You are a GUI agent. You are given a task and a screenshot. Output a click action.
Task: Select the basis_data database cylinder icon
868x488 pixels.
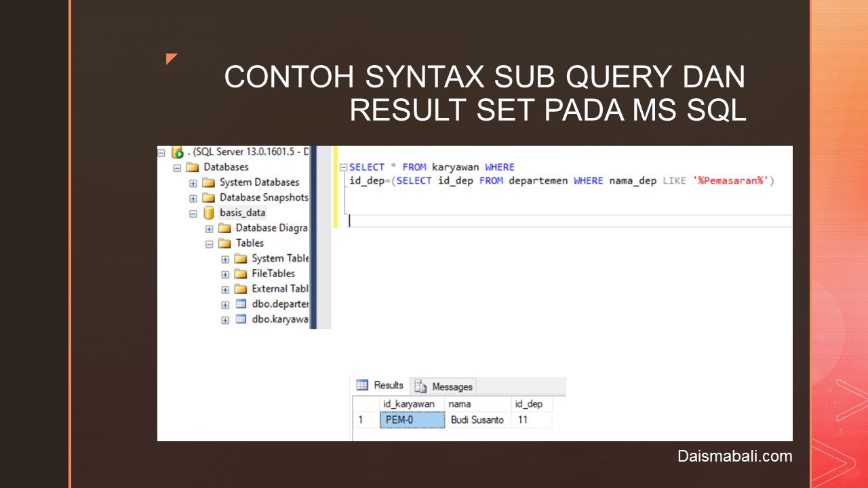click(x=209, y=213)
